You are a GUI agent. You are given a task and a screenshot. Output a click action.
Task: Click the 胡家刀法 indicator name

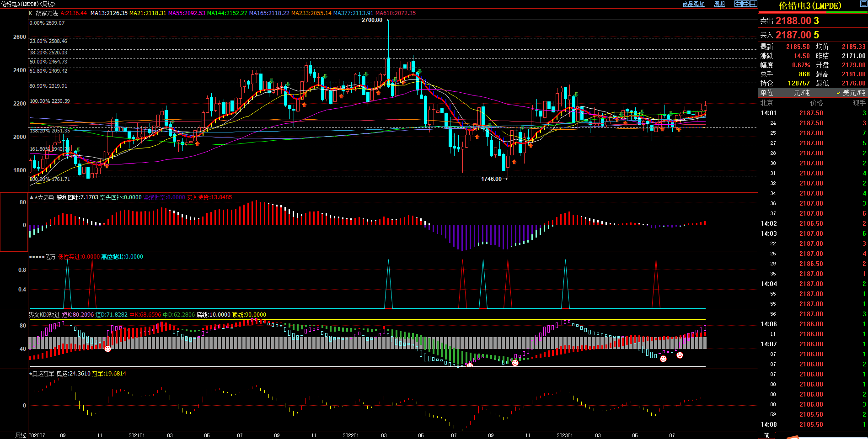[47, 13]
